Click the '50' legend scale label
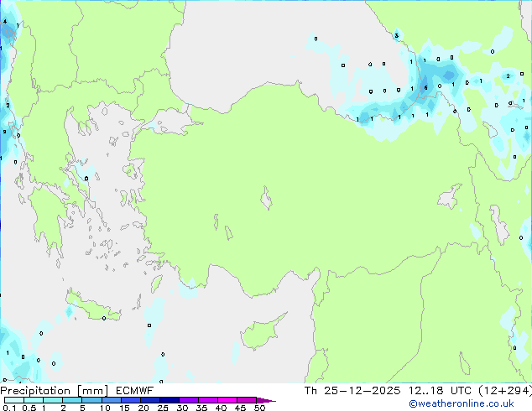The image size is (532, 411). coord(259,408)
